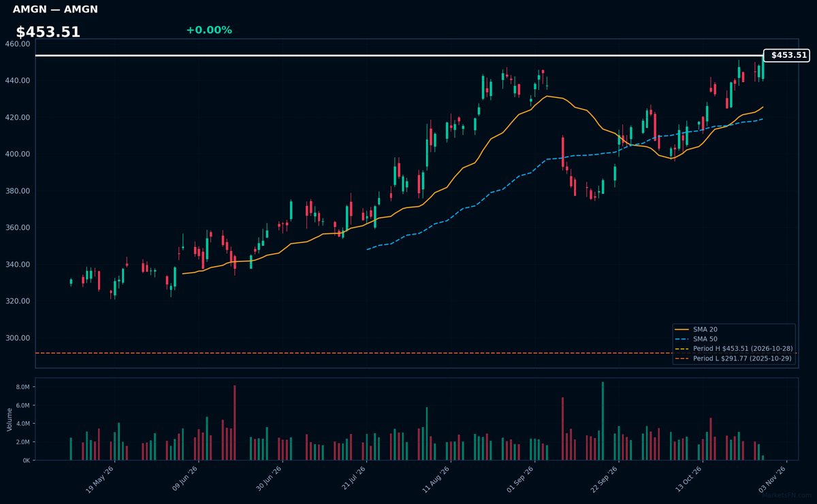This screenshot has width=817, height=504.
Task: Select Period H $453.51 legend entry
Action: coord(733,348)
